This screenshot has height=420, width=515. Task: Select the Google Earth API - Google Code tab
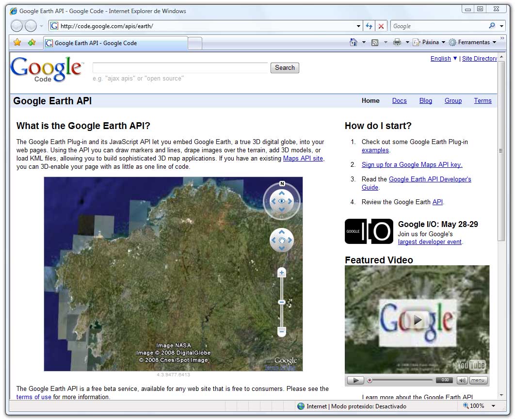(x=115, y=43)
